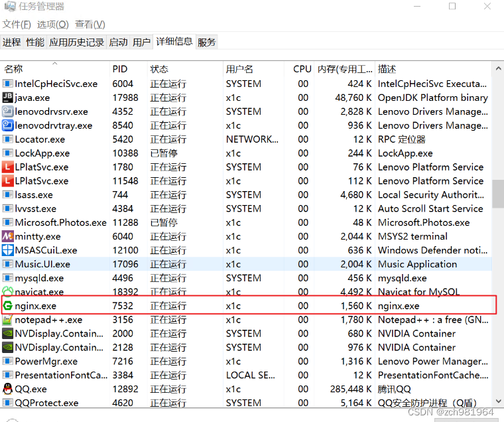Click red L icon of LPlatSvc.exe PID 1780

tap(7, 167)
